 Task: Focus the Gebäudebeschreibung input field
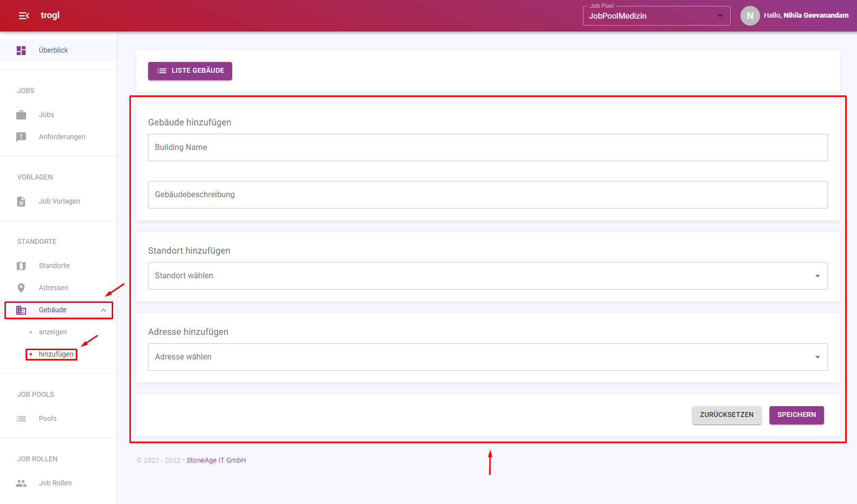(488, 195)
